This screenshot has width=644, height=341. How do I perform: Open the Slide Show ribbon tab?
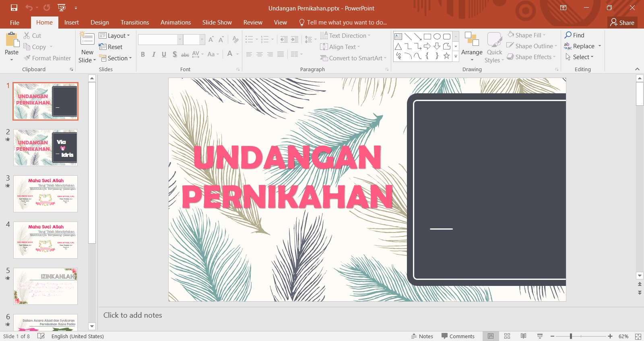[x=217, y=23]
